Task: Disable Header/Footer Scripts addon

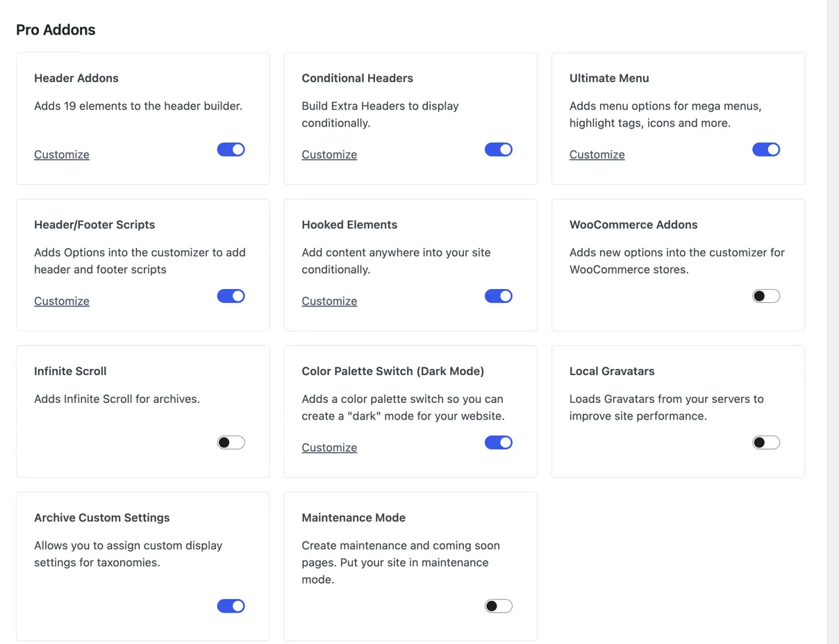Action: 231,296
